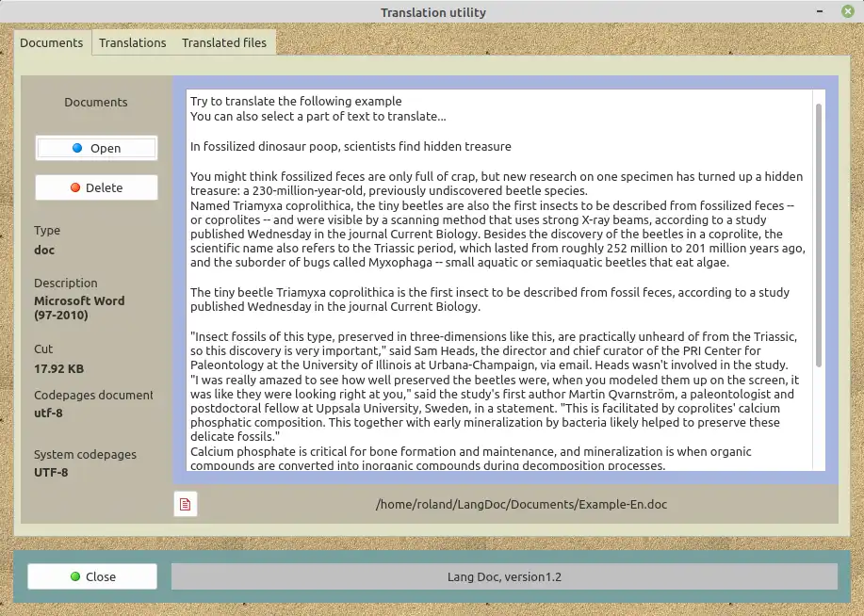Click the 'doc' type value

point(44,251)
